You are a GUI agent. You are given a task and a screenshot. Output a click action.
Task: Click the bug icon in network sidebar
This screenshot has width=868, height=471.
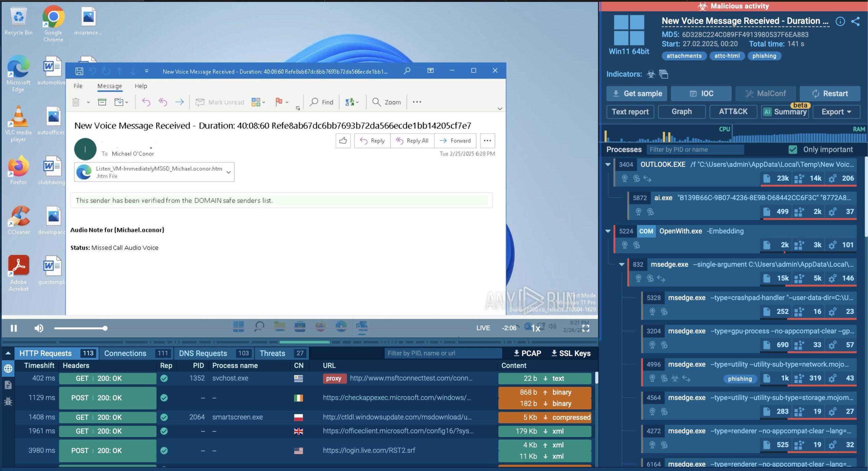(x=8, y=401)
